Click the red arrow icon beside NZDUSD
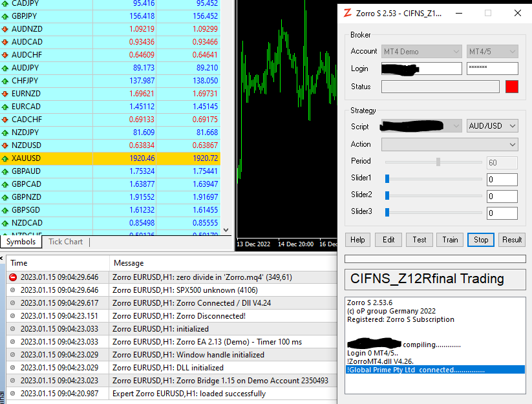The height and width of the screenshot is (404, 532). click(5, 145)
